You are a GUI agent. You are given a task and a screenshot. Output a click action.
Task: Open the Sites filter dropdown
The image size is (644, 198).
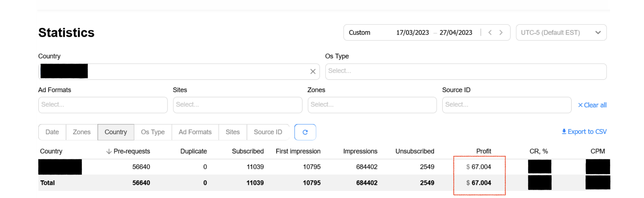pyautogui.click(x=237, y=105)
